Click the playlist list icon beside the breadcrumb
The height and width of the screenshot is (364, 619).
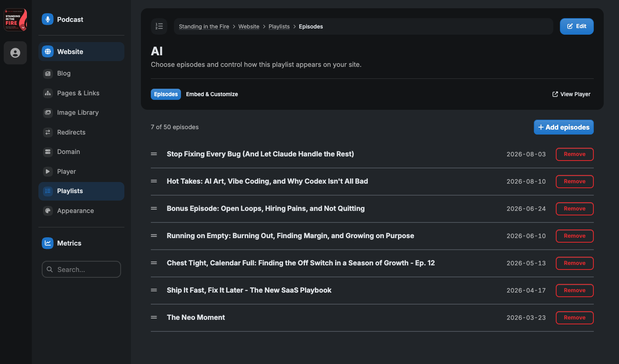[159, 26]
